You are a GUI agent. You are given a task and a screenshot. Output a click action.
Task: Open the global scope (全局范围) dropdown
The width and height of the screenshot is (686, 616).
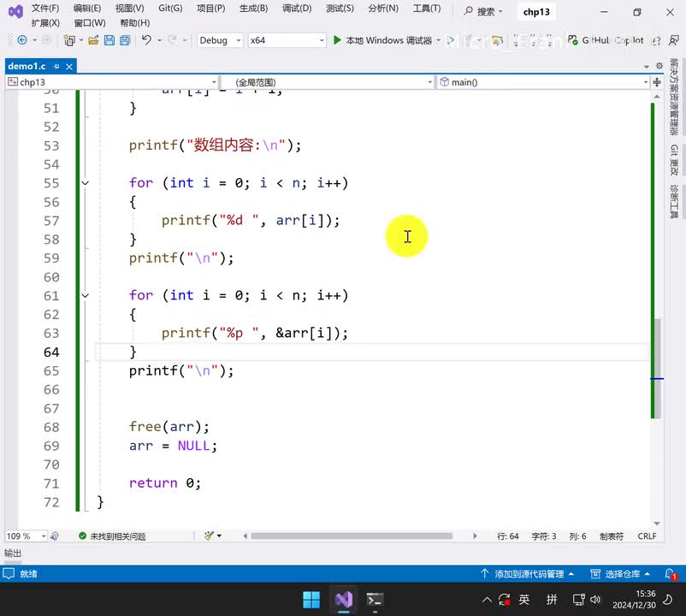tap(328, 82)
